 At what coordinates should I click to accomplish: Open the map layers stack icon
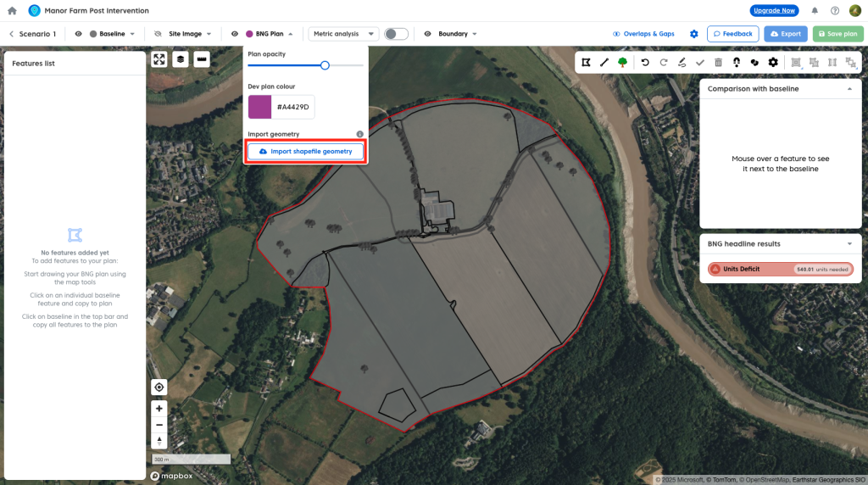pos(180,59)
